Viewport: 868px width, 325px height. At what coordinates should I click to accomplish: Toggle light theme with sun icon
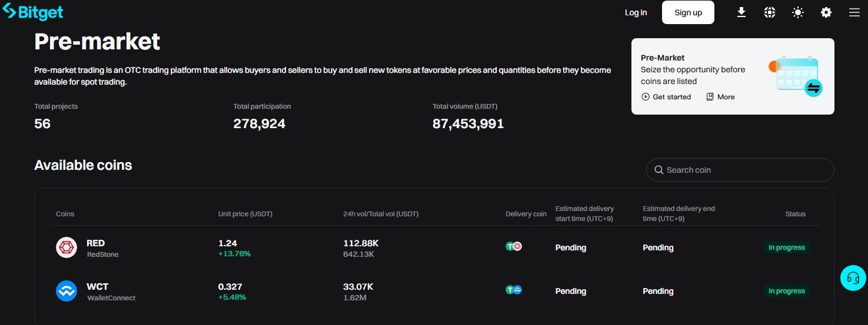(798, 12)
